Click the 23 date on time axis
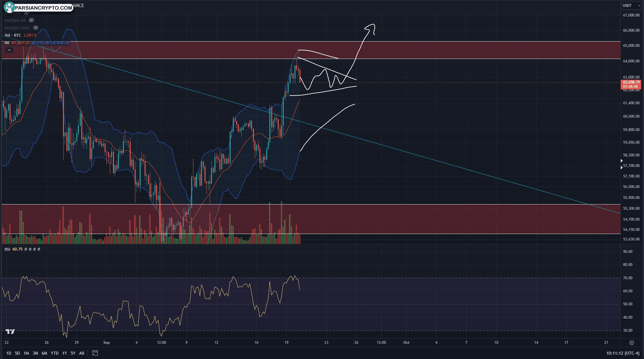Image resolution: width=644 pixels, height=359 pixels. click(x=326, y=343)
